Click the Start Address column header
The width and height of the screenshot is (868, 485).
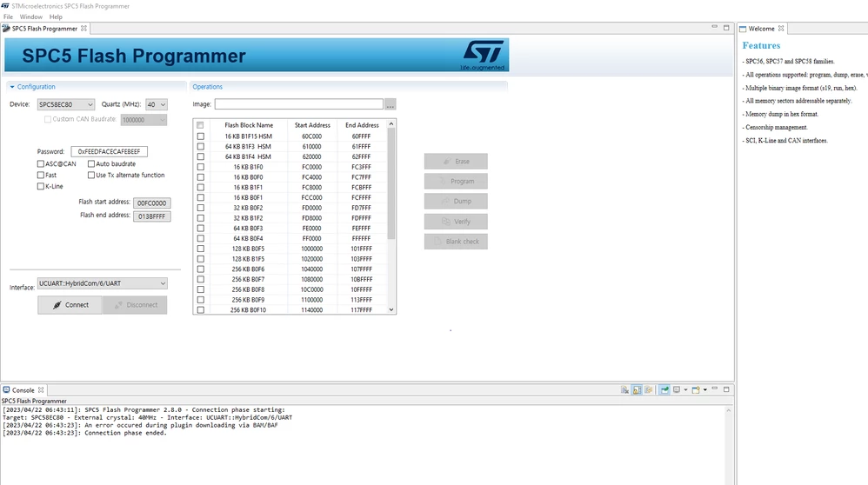coord(312,125)
